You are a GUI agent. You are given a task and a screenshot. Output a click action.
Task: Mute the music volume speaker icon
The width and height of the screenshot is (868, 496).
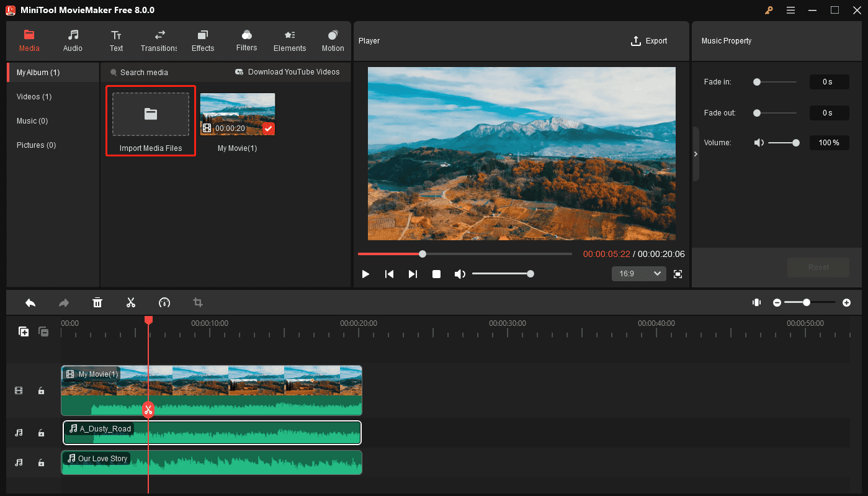[x=759, y=143]
